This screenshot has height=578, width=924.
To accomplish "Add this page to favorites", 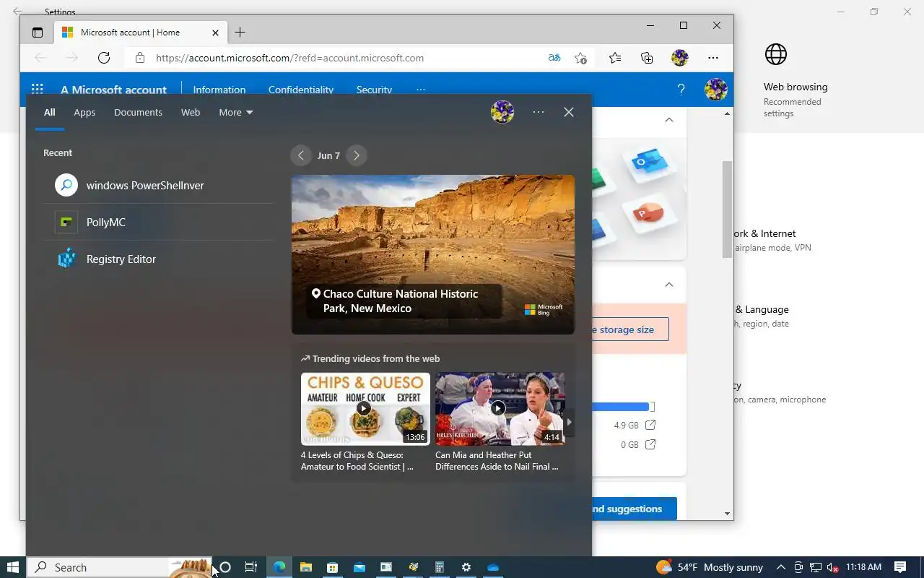I will point(581,58).
